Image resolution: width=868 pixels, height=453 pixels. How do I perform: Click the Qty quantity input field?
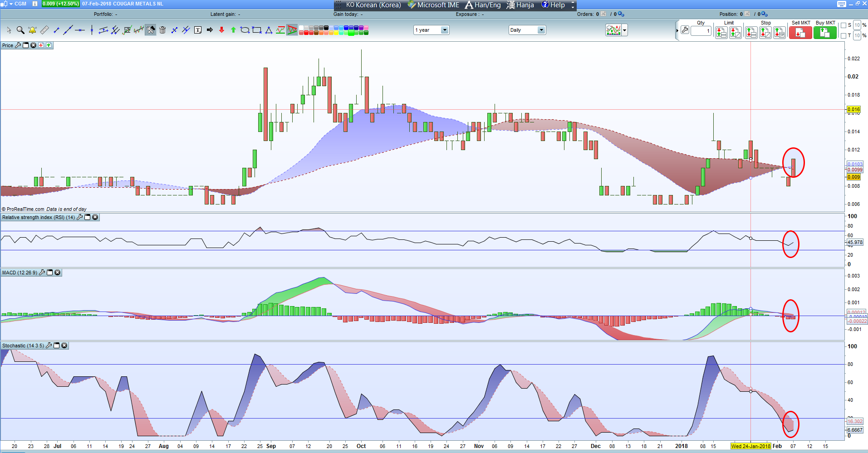(x=701, y=31)
